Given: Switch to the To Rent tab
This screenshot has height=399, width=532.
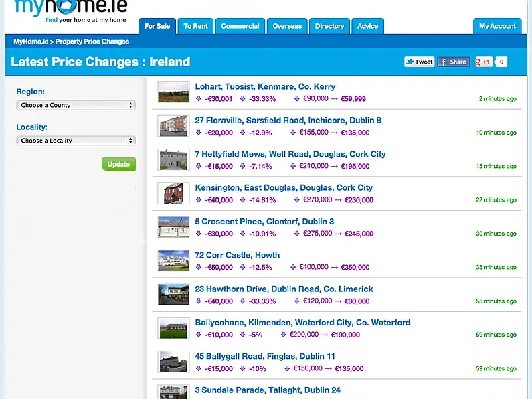Looking at the screenshot, I should coord(195,26).
